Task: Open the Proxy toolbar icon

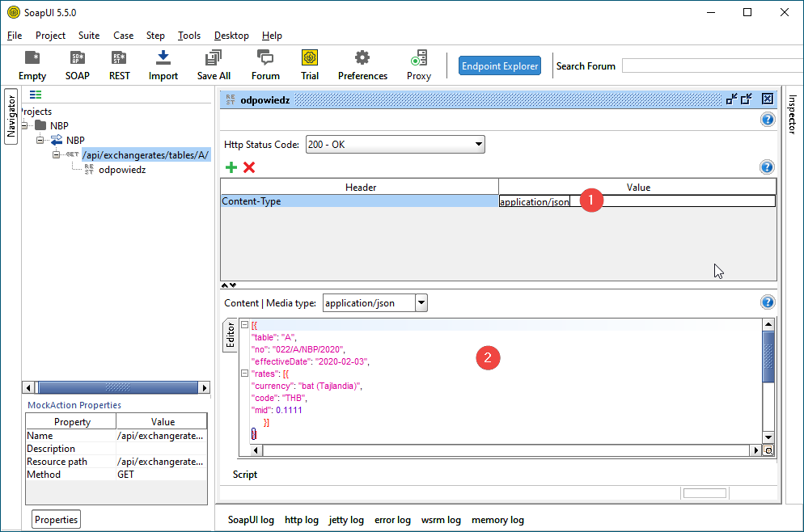Action: pos(419,65)
